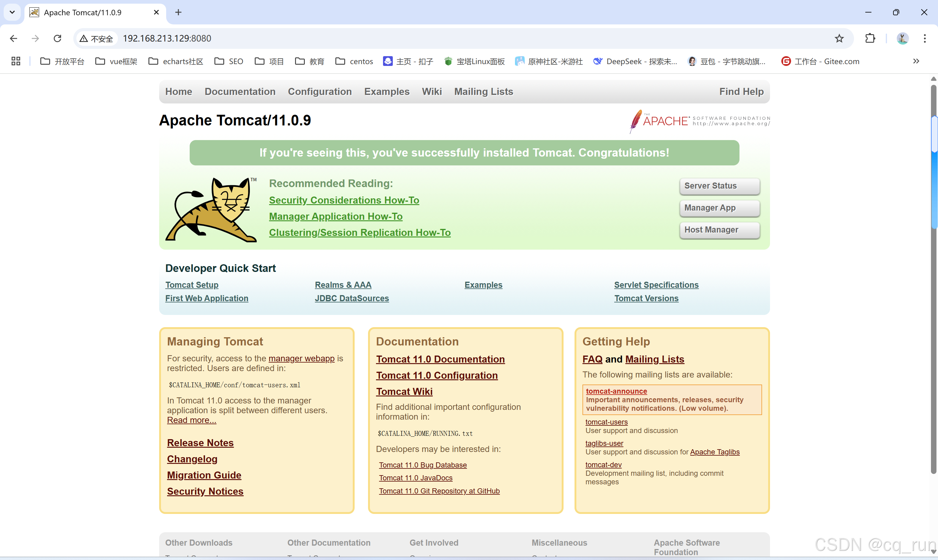Open Clustering/Session Replication How-To link
Viewport: 938px width, 560px height.
360,233
